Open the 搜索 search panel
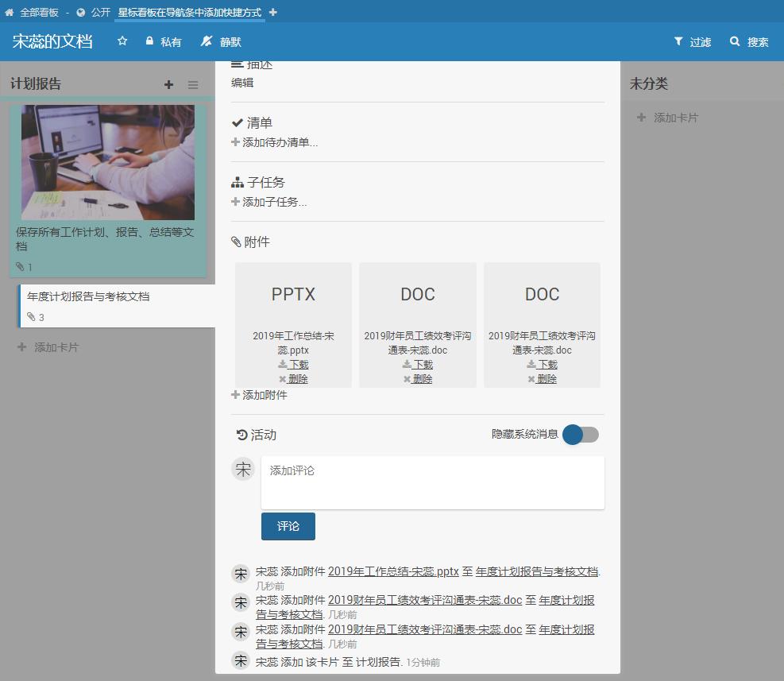Image resolution: width=784 pixels, height=681 pixels. (x=748, y=41)
